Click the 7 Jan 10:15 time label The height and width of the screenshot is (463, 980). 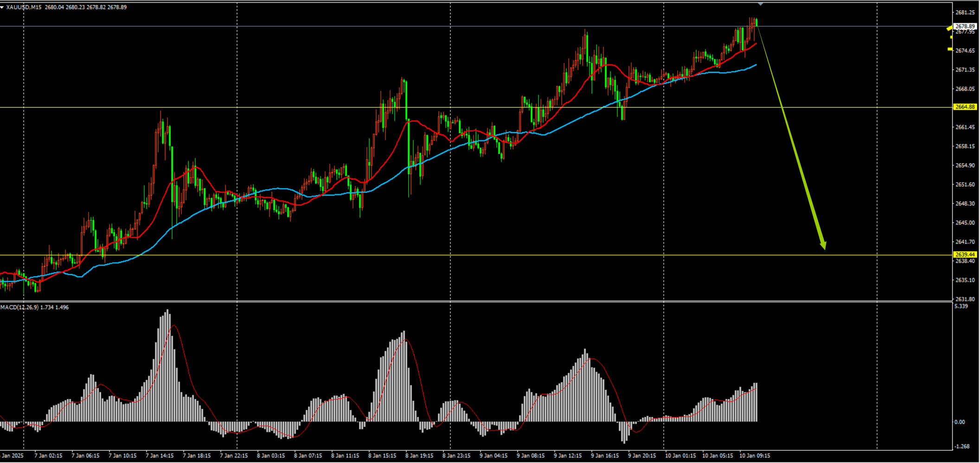[x=123, y=456]
